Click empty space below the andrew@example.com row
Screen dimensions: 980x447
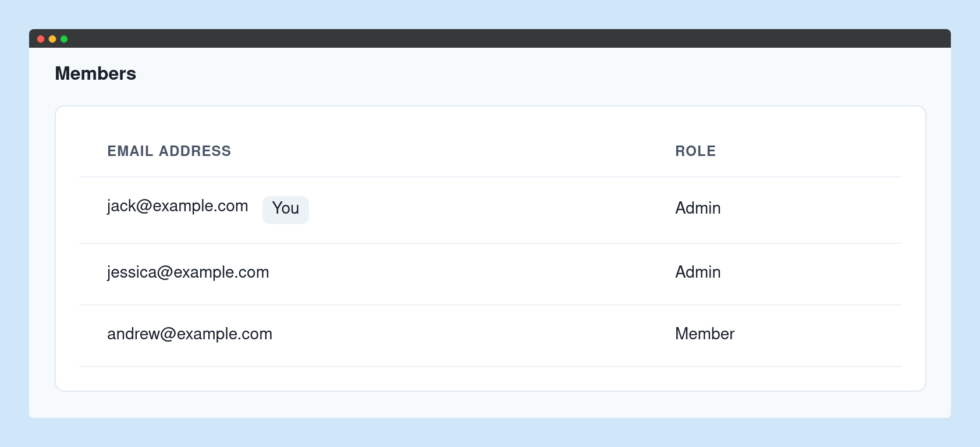[489, 379]
